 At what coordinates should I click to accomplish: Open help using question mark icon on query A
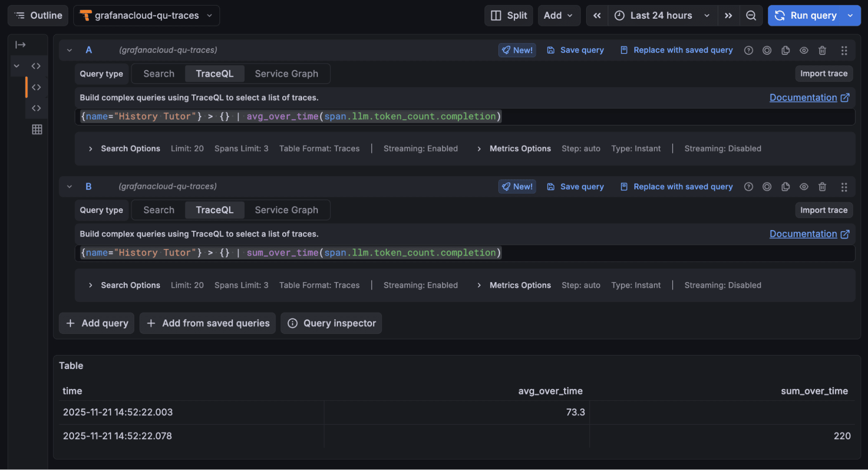click(748, 50)
